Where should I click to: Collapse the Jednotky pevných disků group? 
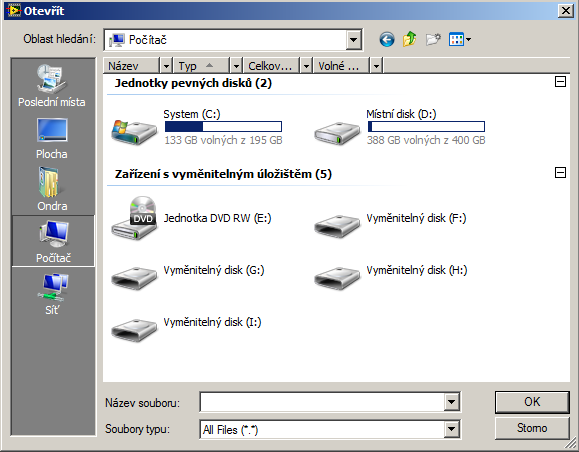coord(560,82)
